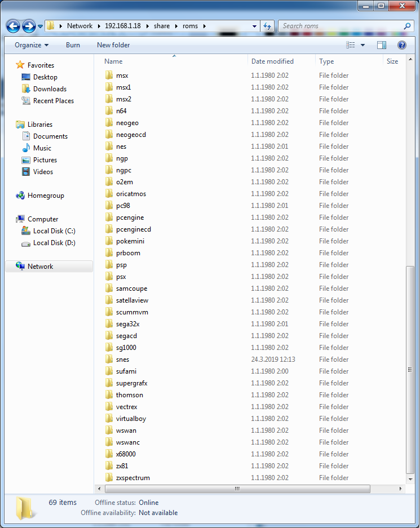Click the horizontal scrollbar left arrow

(99, 489)
